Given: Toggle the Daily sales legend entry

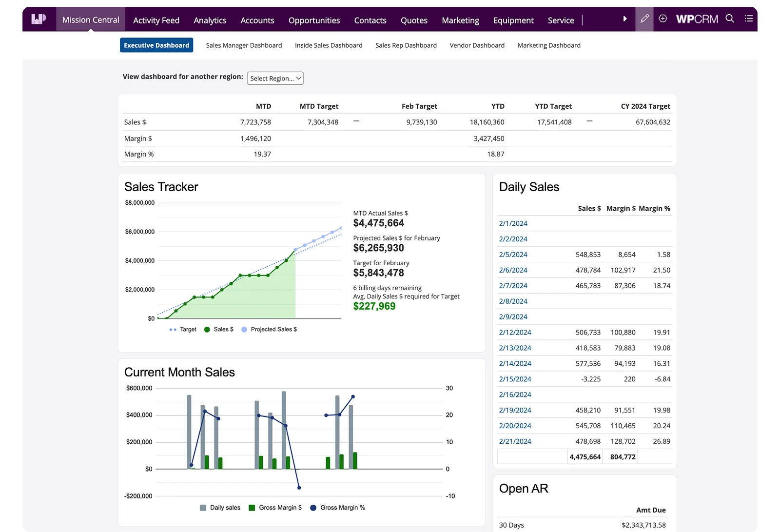Looking at the screenshot, I should (220, 508).
